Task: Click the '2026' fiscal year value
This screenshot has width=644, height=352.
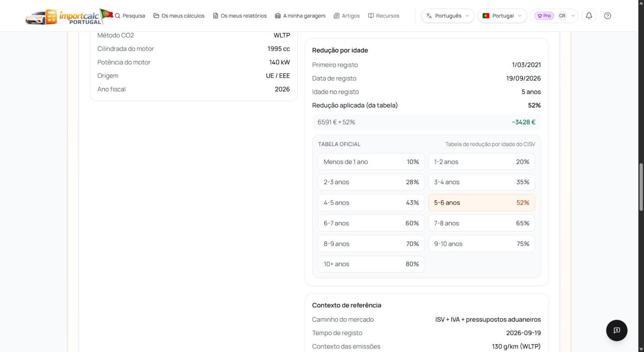Action: [282, 89]
